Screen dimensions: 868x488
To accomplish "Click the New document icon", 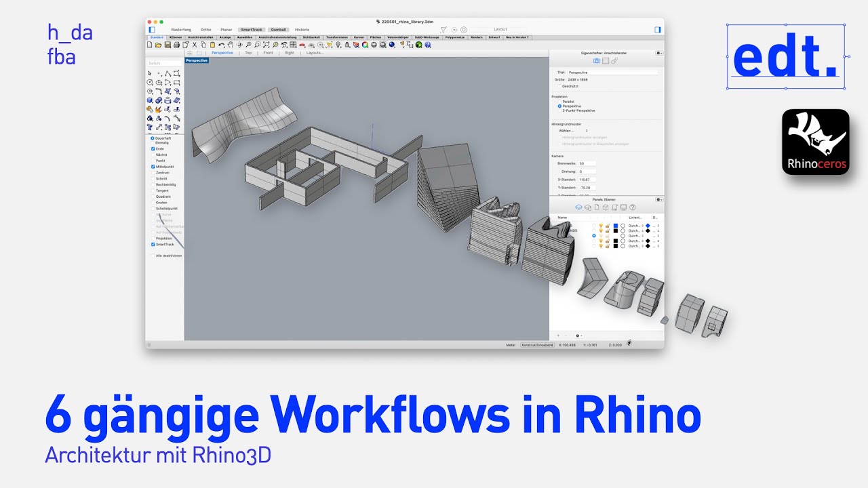I will (149, 45).
